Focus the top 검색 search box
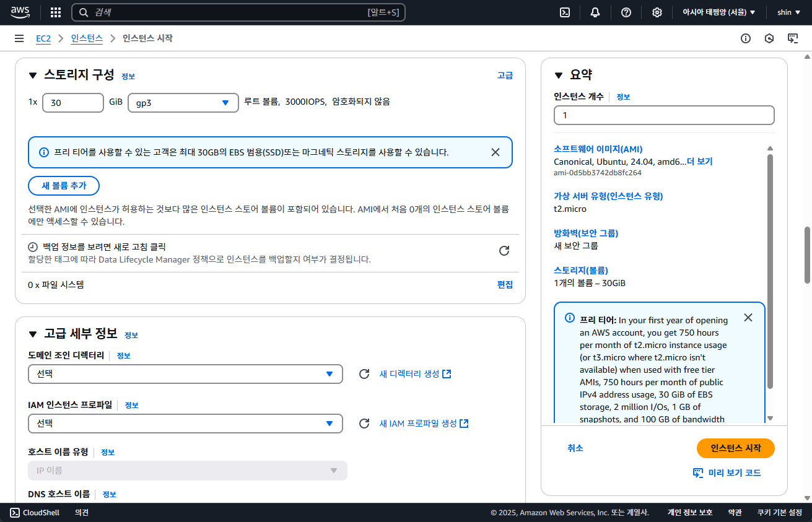 pyautogui.click(x=238, y=12)
